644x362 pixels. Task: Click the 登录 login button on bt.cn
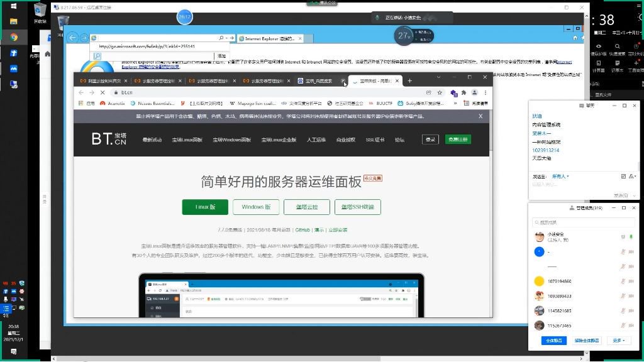tap(430, 140)
